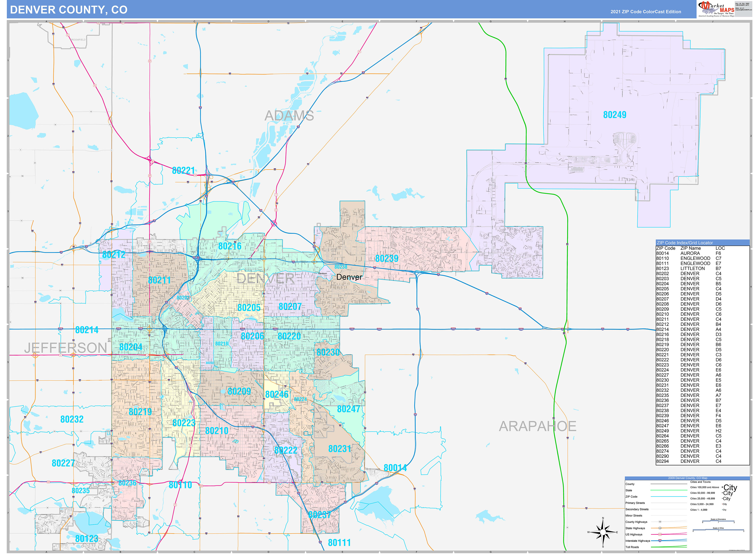Click the ADAMS county label
756x554 pixels.
coord(289,116)
